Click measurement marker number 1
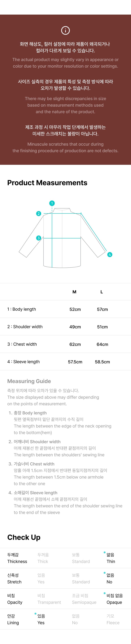 point(52,203)
